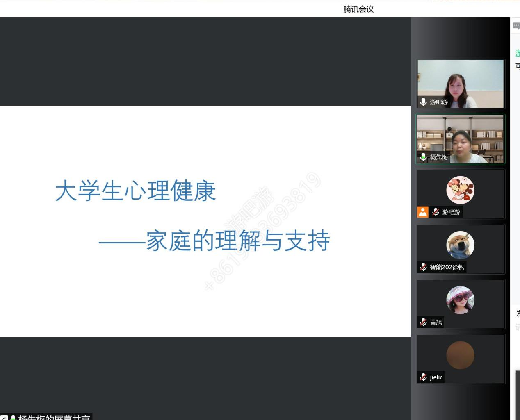Click the microphone icon on 游吧游's video tile
520x420 pixels.
[x=423, y=102]
